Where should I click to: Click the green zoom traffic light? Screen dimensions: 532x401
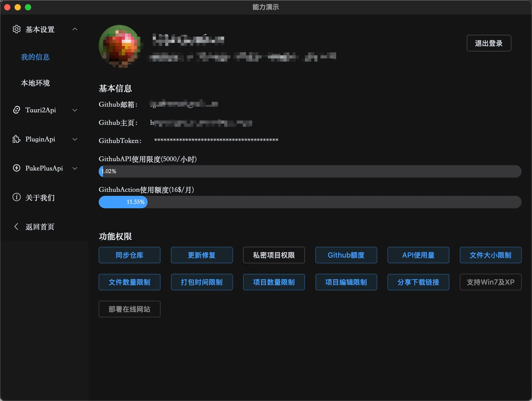point(28,7)
